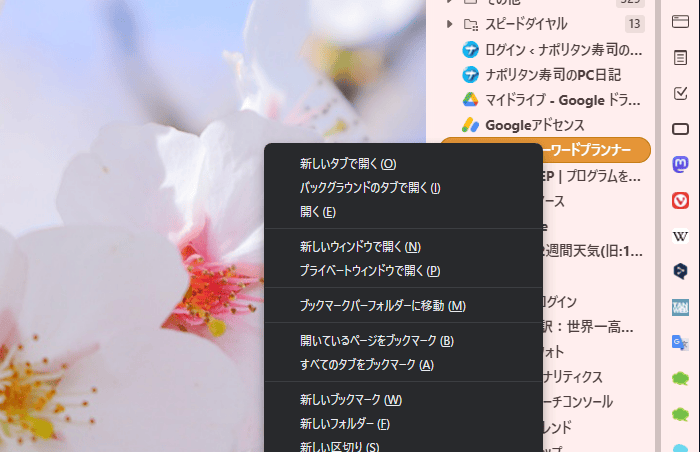Click the '週間天気(旧:1…' bookmark row

(596, 251)
